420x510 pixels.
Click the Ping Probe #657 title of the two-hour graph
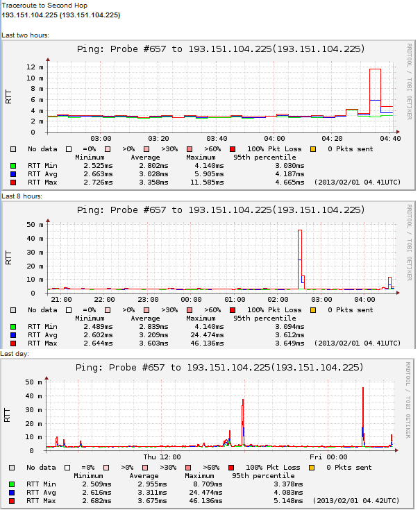(220, 49)
